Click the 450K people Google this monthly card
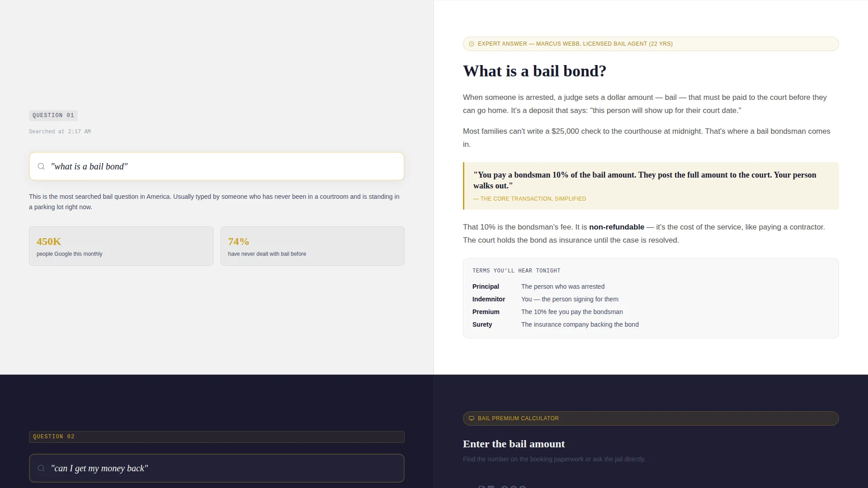The height and width of the screenshot is (488, 868). 121,246
